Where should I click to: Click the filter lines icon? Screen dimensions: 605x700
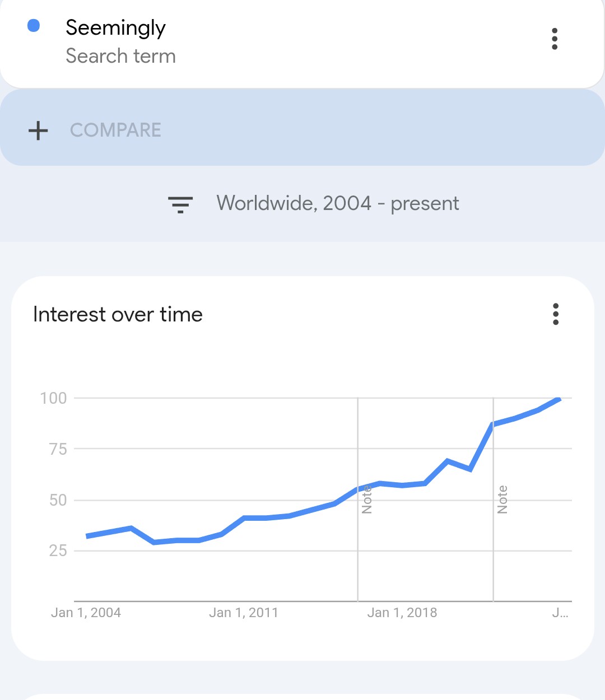[x=180, y=204]
